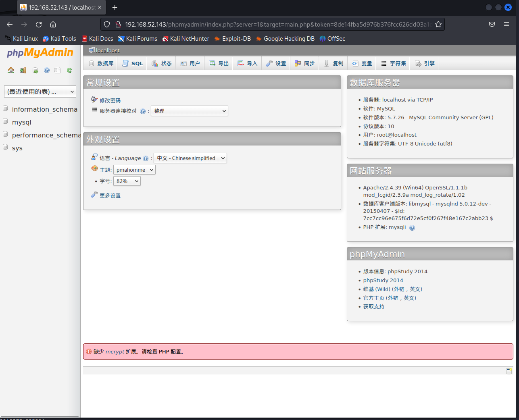Click the text 用户: root@localhost
This screenshot has height=420, width=519.
[x=390, y=135]
